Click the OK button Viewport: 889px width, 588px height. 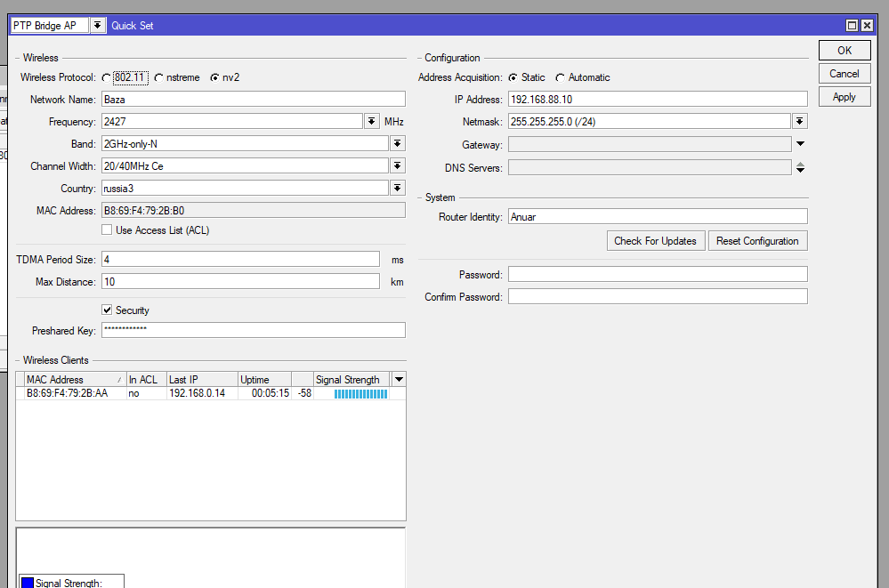(x=844, y=51)
